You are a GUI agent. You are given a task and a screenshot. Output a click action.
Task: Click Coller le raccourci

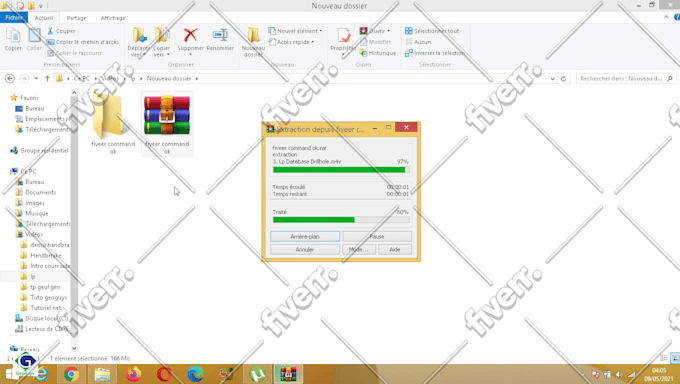pos(75,53)
